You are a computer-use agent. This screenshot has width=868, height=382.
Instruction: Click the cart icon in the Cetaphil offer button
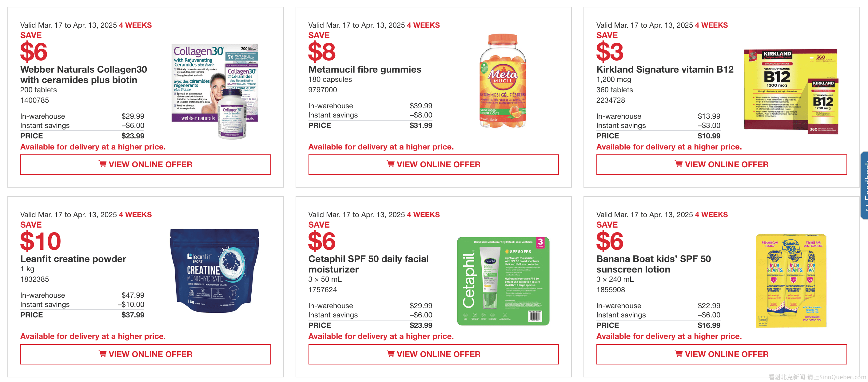click(x=391, y=354)
